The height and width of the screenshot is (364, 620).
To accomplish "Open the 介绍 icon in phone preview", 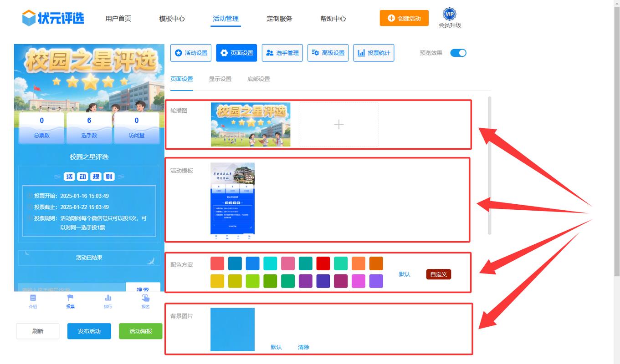I will 33,298.
